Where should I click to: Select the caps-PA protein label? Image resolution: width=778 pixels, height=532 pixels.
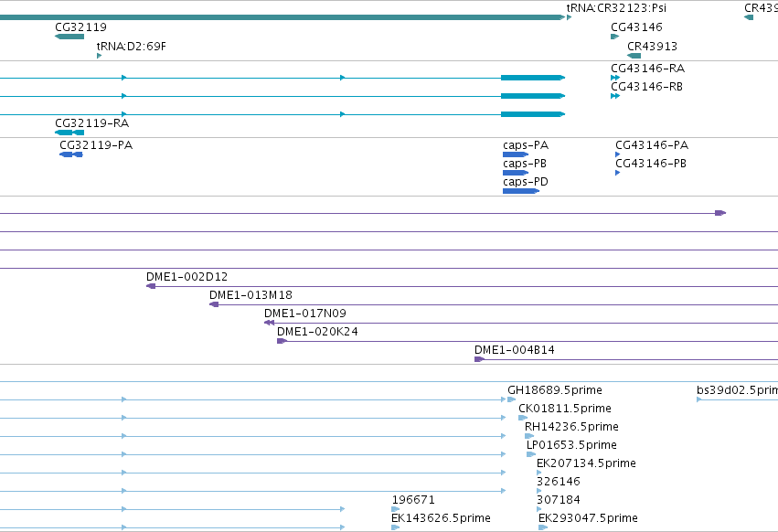526,145
